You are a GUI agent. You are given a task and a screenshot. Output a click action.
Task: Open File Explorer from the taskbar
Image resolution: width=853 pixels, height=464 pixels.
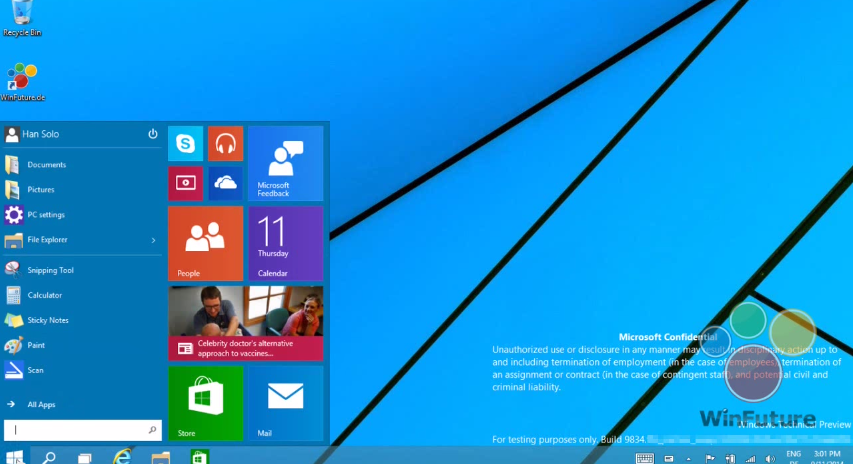point(161,457)
